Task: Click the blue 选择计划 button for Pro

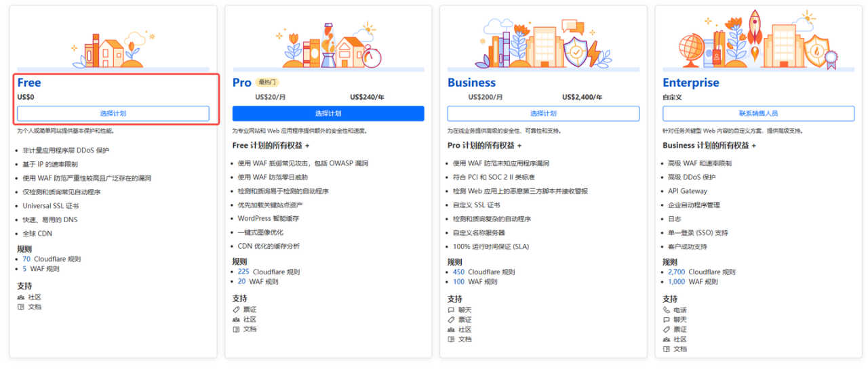Action: pos(328,113)
